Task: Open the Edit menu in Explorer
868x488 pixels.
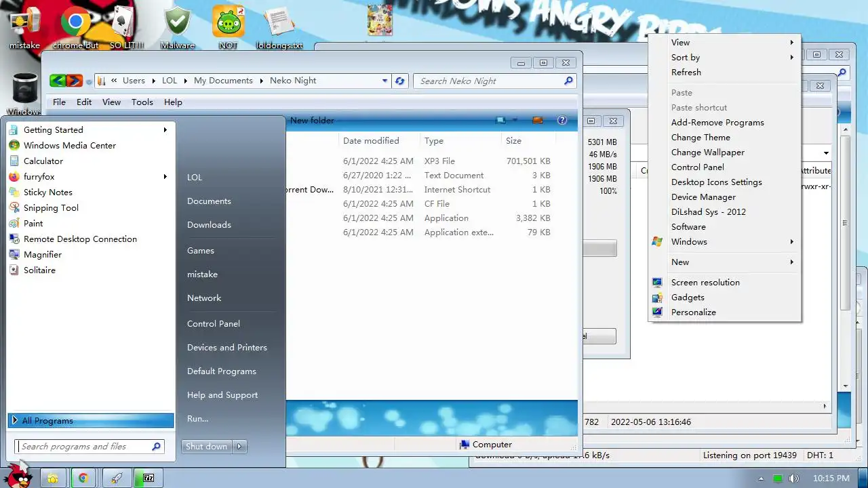Action: 84,102
